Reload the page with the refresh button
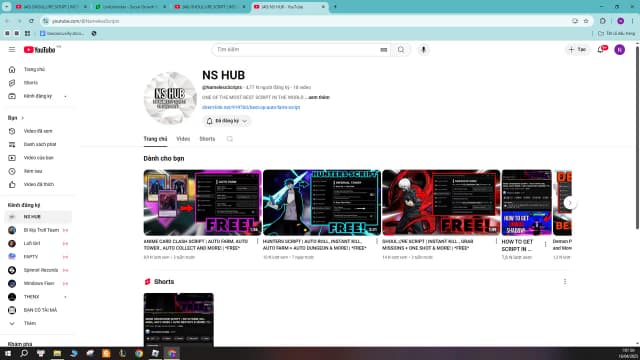The image size is (640, 360). point(31,21)
